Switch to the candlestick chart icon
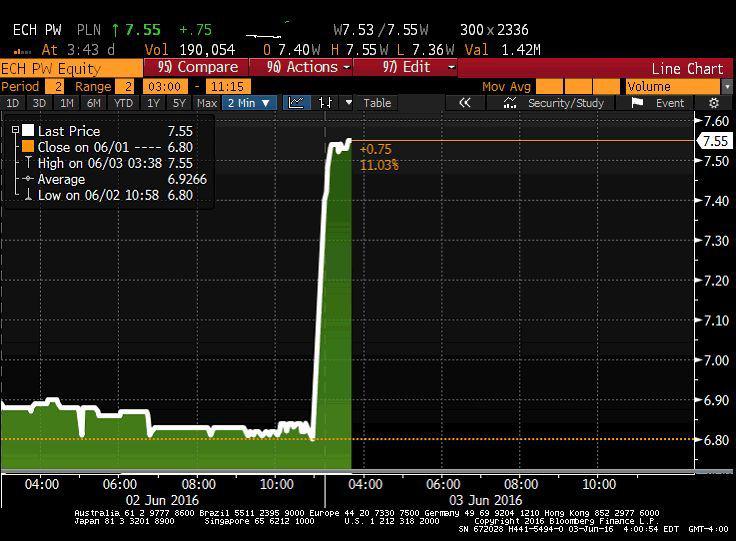736x541 pixels. 325,103
